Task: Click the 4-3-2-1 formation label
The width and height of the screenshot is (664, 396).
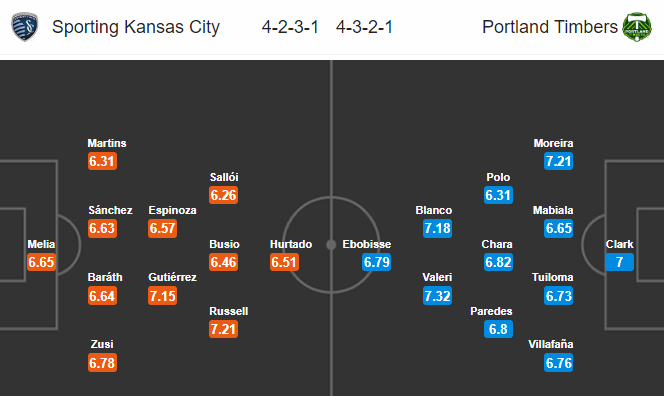Action: click(x=365, y=27)
